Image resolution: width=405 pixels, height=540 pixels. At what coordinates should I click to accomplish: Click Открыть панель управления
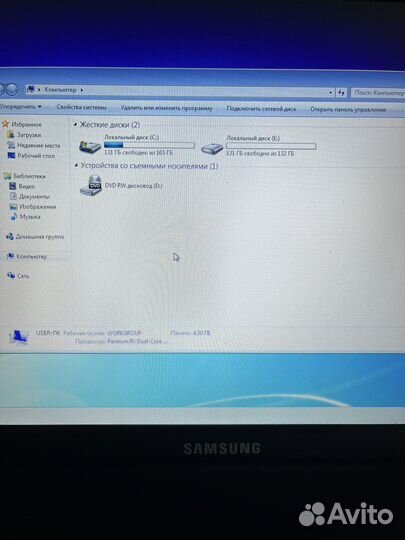(348, 110)
